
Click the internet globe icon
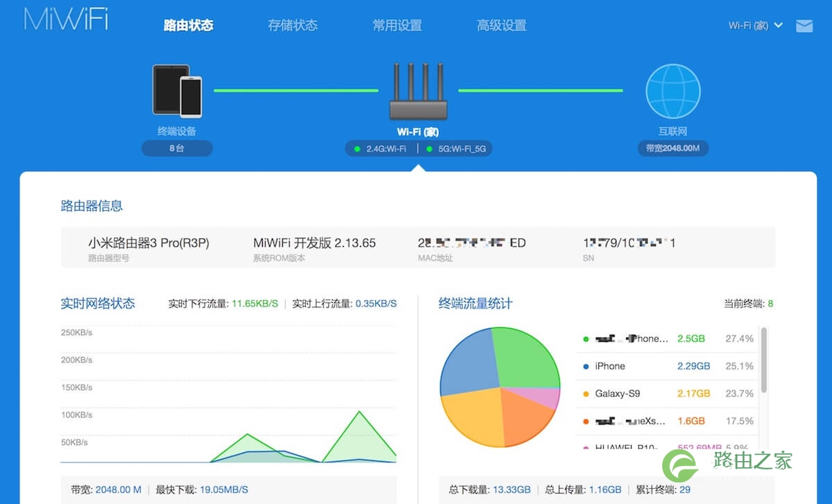point(673,91)
